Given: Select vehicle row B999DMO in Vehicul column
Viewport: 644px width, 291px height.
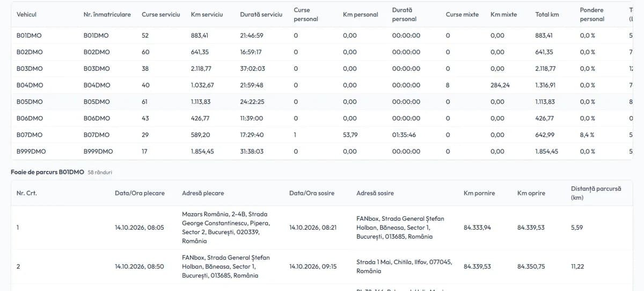Looking at the screenshot, I should pos(31,152).
